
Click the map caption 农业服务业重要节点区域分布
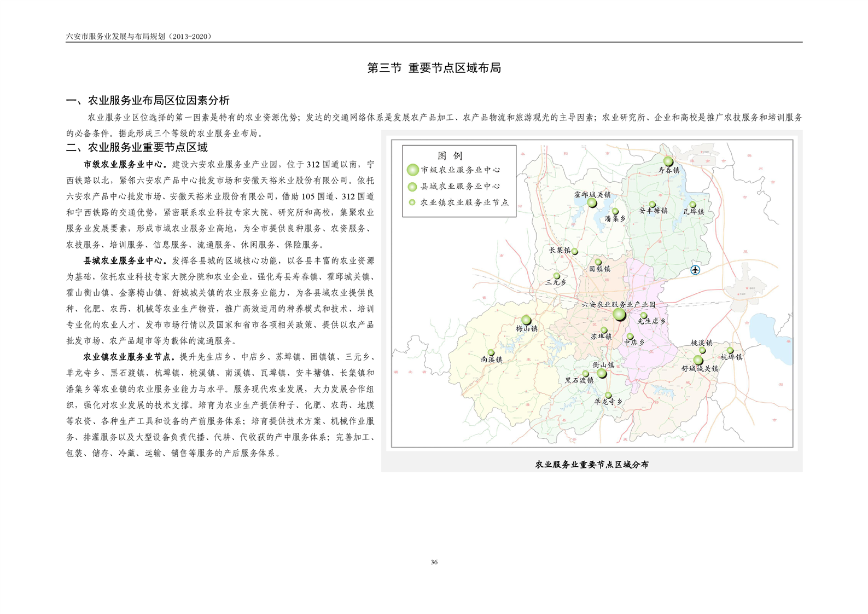(591, 465)
